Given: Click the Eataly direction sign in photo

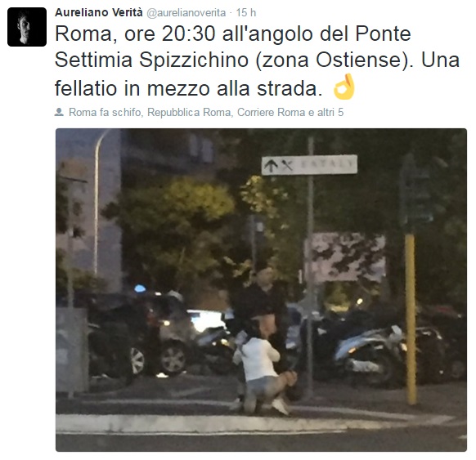Looking at the screenshot, I should (x=309, y=165).
